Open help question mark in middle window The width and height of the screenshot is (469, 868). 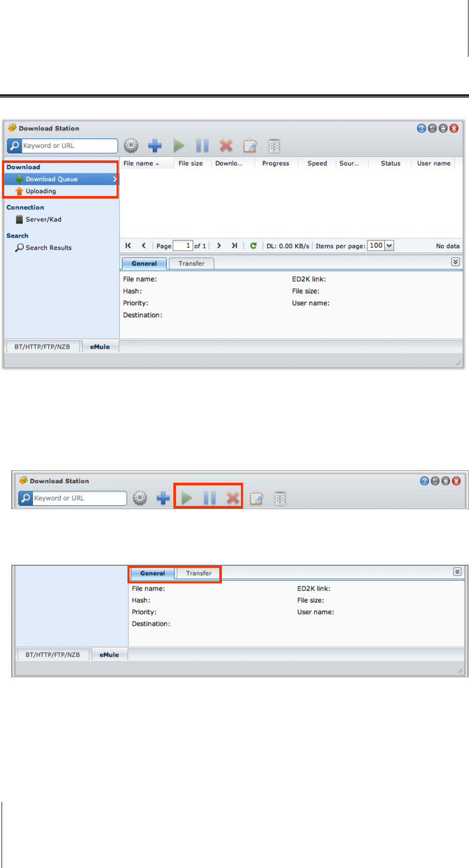[424, 481]
